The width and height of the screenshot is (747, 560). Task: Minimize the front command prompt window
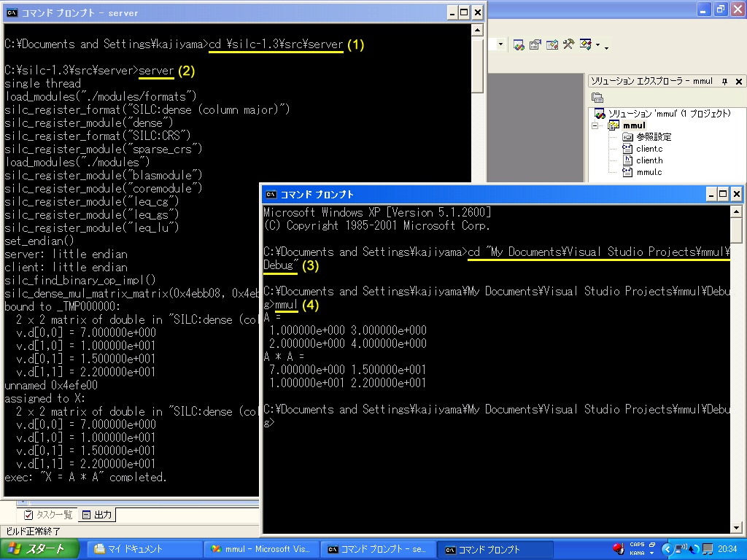click(x=711, y=194)
